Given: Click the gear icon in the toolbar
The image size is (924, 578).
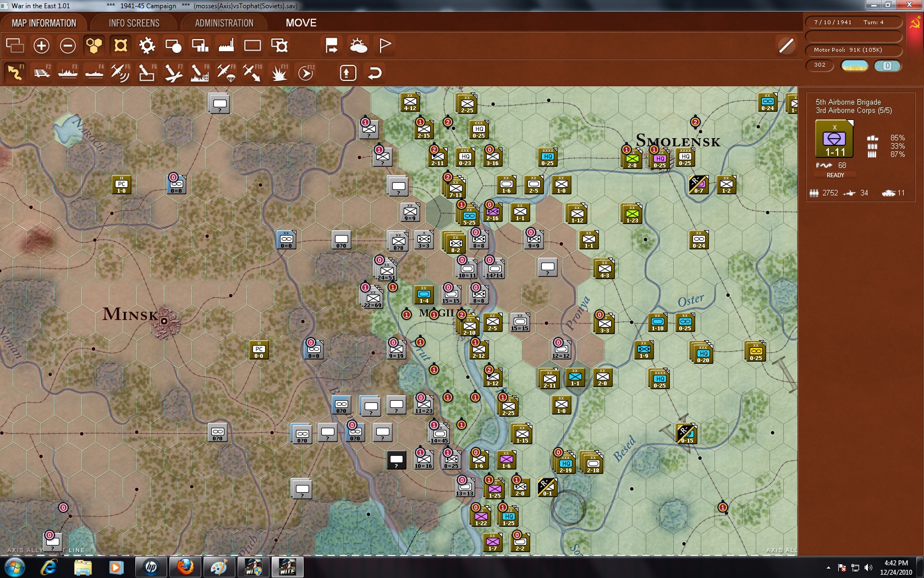Looking at the screenshot, I should [x=147, y=46].
